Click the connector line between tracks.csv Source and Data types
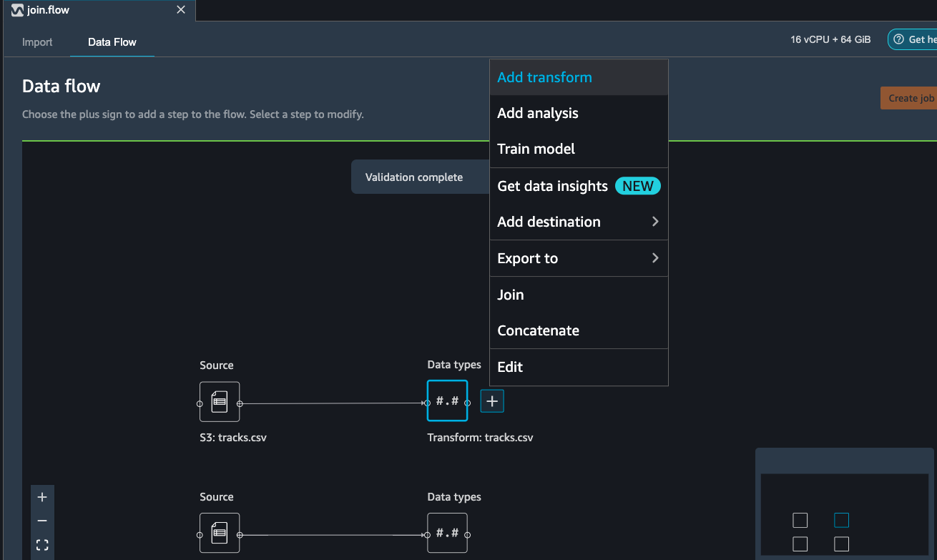Viewport: 937px width, 560px height. coord(333,403)
